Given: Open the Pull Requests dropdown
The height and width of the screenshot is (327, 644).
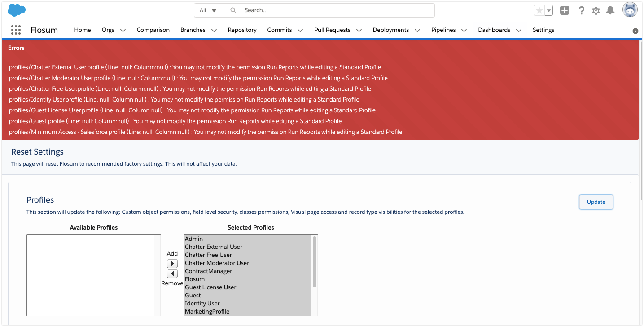Looking at the screenshot, I should [338, 30].
